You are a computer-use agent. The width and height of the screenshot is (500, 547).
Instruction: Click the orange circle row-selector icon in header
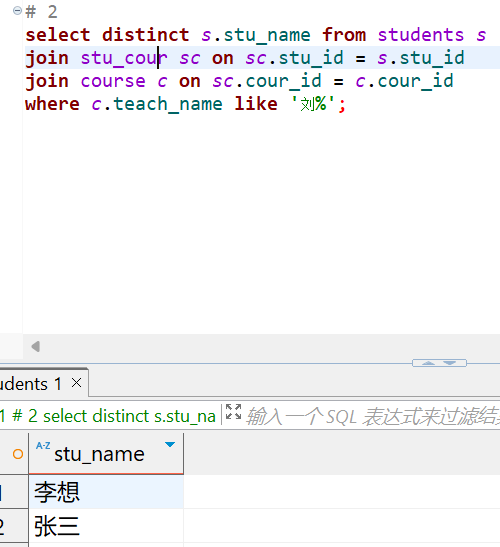[x=18, y=454]
